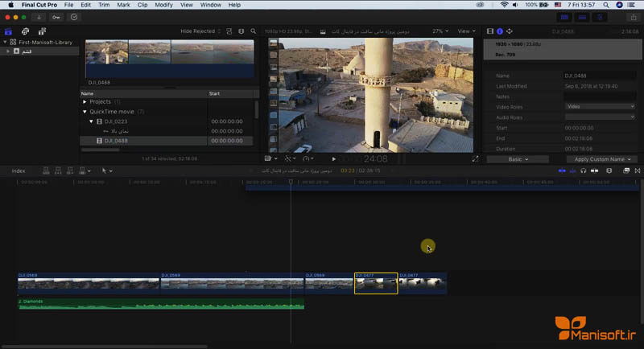Collapse the DJI_0223 clip disclosure triangle
This screenshot has height=349, width=644.
click(x=91, y=121)
